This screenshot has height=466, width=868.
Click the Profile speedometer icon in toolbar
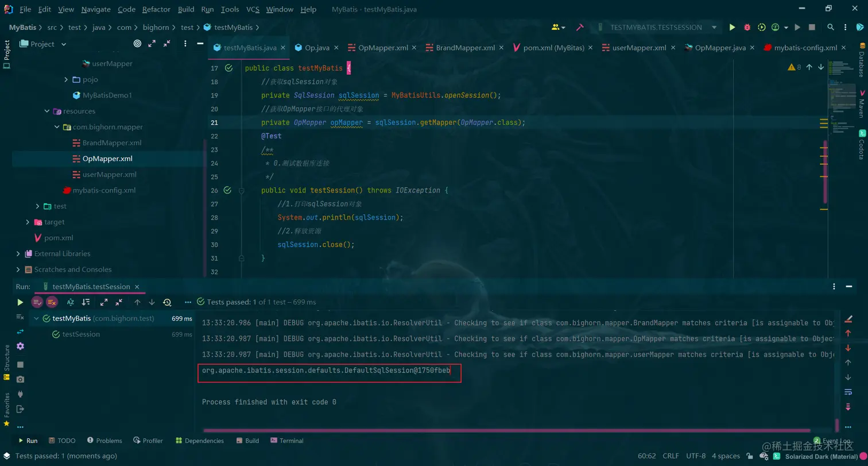click(x=776, y=27)
